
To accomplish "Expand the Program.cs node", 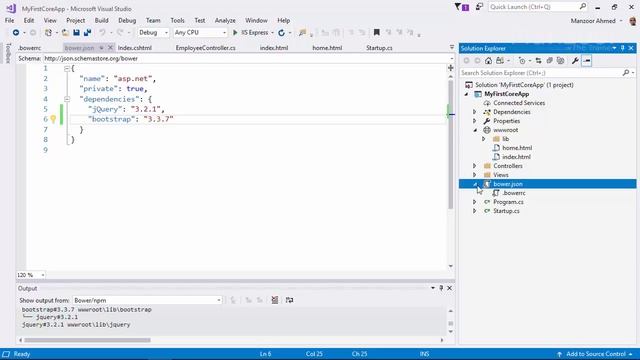I will coord(474,202).
